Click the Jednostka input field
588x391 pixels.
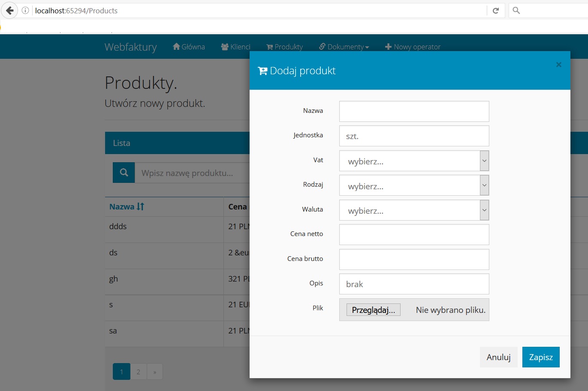coord(414,136)
